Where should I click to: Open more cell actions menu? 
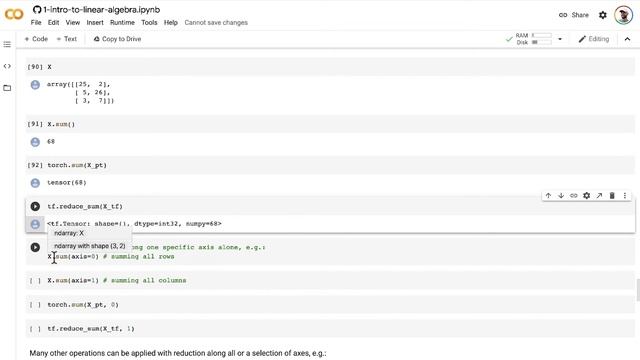click(624, 196)
